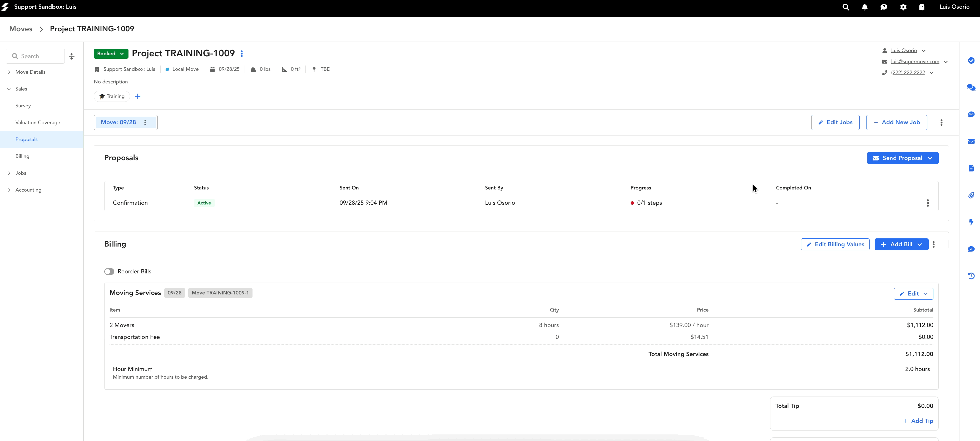Screen dimensions: 980x441
Task: Select the Move: 09/28 job tab
Action: click(x=118, y=122)
